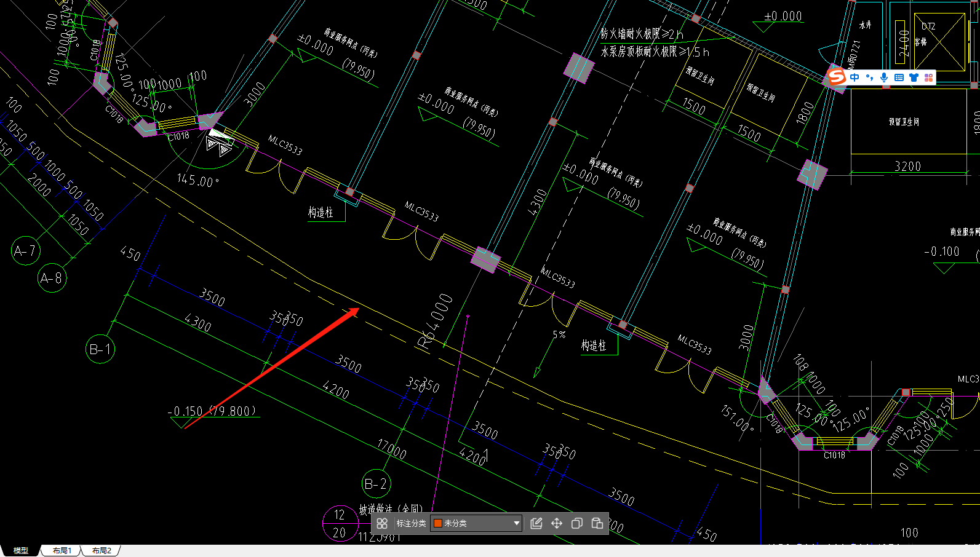
Task: Switch to the 模型 tab
Action: pyautogui.click(x=21, y=550)
